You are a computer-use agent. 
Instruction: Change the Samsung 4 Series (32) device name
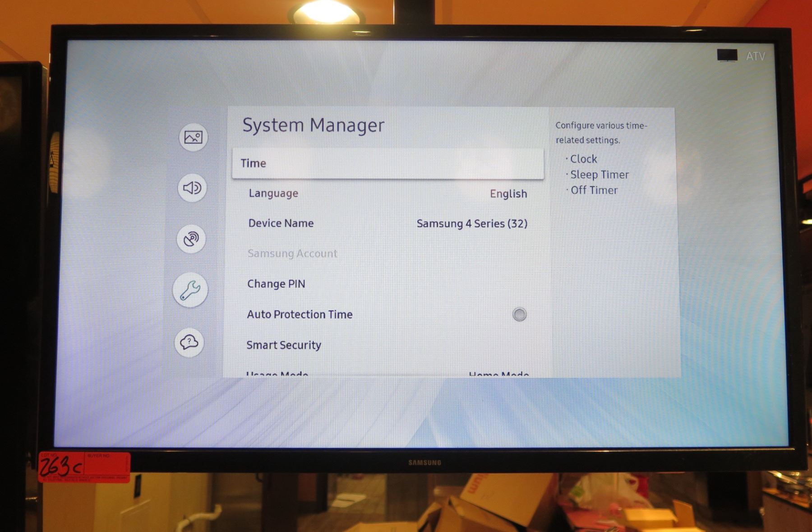[471, 223]
